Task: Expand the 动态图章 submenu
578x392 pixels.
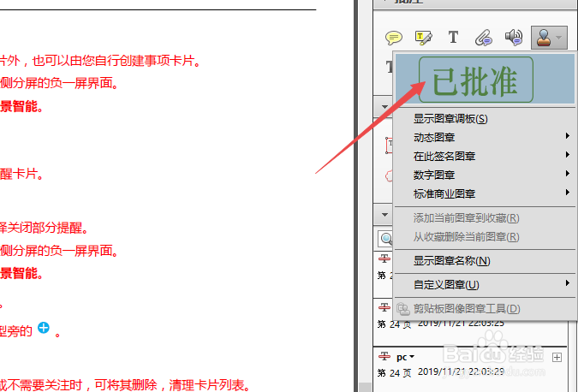Action: click(485, 137)
